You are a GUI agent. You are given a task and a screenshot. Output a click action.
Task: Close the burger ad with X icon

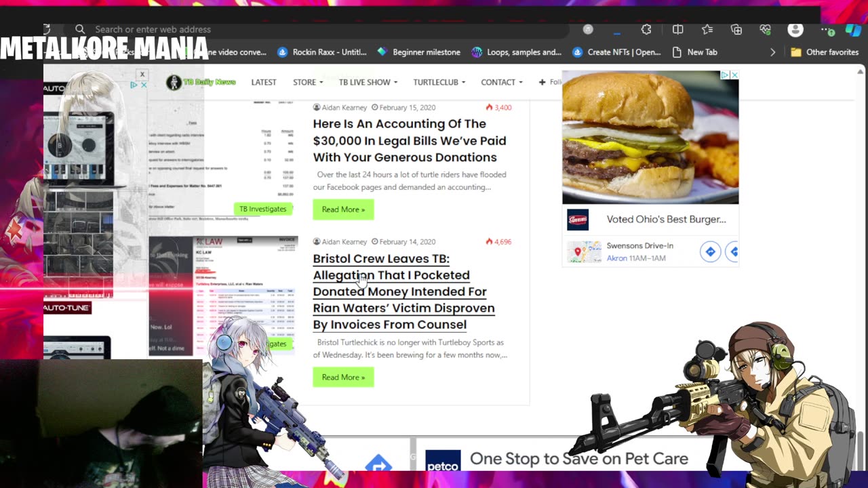tap(734, 75)
